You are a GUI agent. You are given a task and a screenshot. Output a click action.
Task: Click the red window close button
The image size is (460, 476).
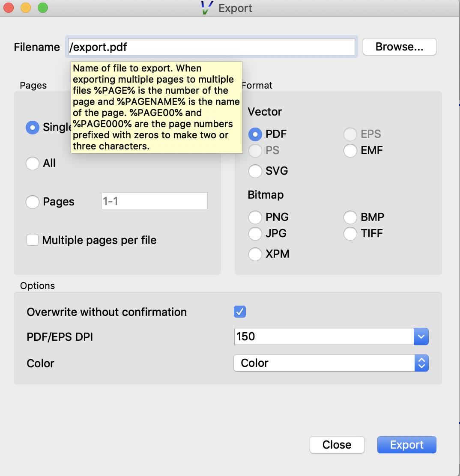[9, 8]
